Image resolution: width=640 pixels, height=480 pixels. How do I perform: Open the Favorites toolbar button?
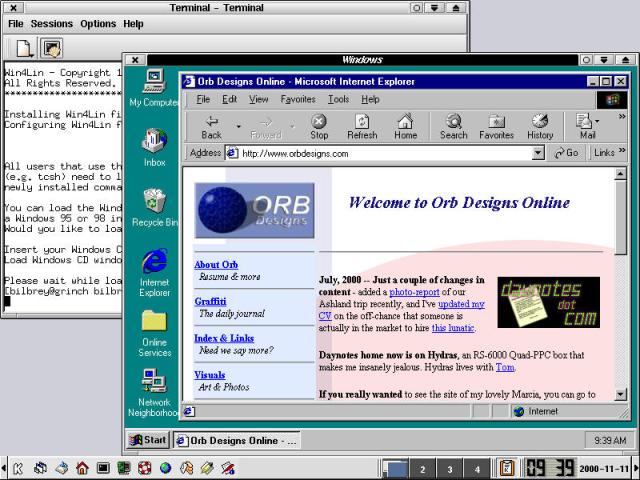[496, 127]
